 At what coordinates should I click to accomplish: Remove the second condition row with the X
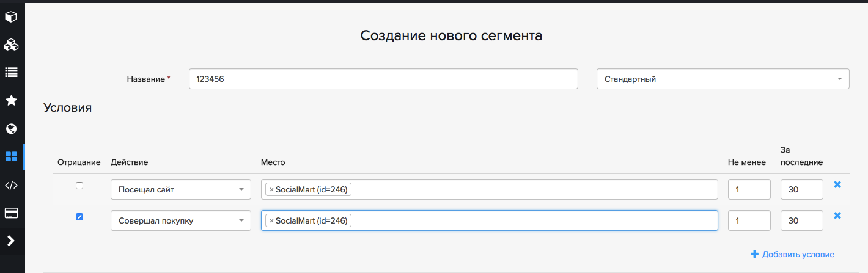click(x=837, y=216)
